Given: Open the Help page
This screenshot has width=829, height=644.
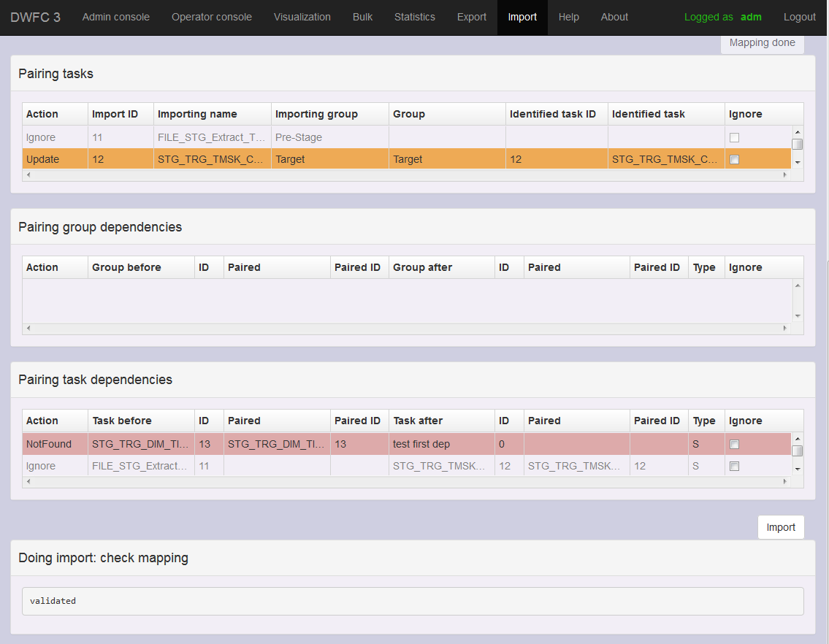Looking at the screenshot, I should coord(569,17).
